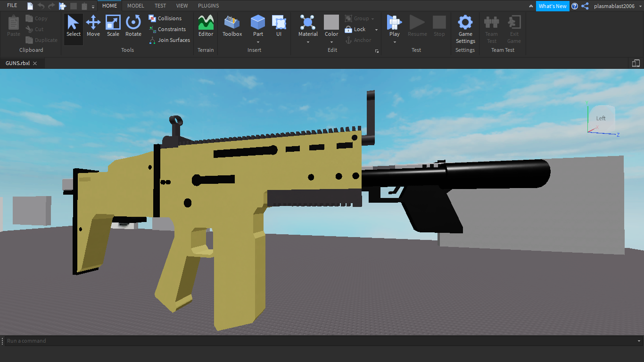Switch to the TEST tab
The image size is (644, 362).
tap(160, 6)
